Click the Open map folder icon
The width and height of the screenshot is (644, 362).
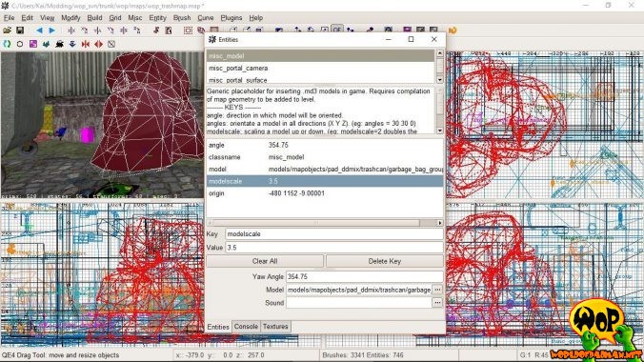7,30
